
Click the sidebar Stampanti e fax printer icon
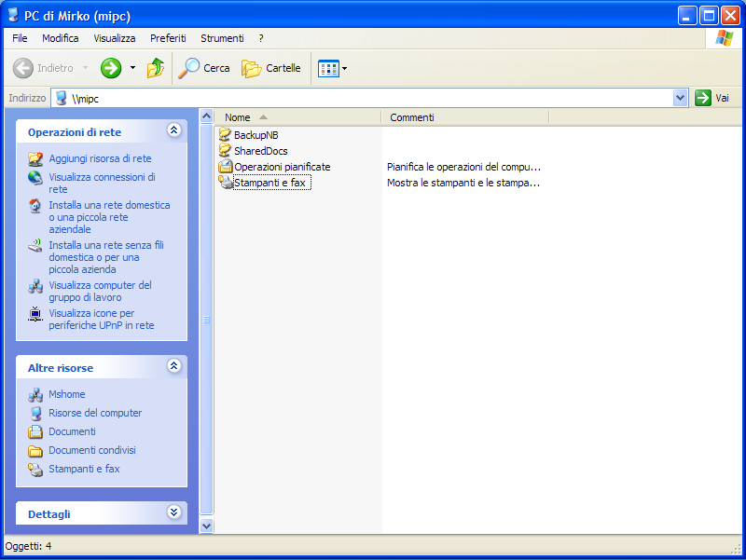[35, 470]
